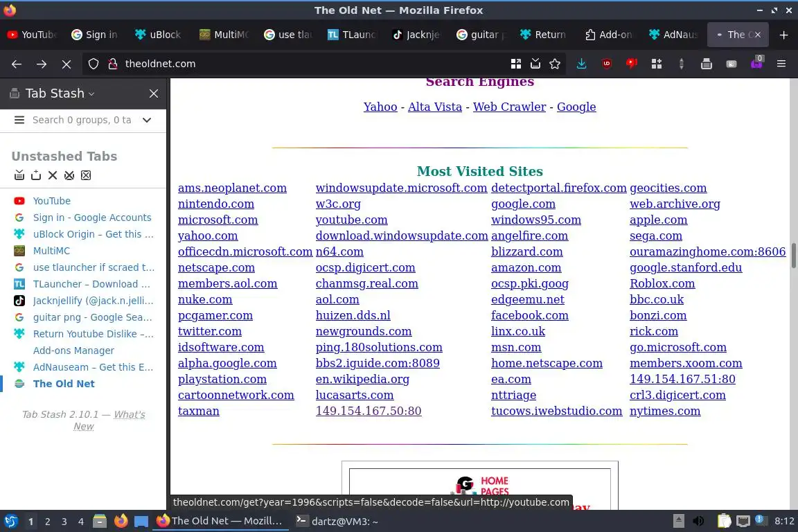Click the print icon in the toolbar
This screenshot has width=798, height=532.
click(x=706, y=64)
